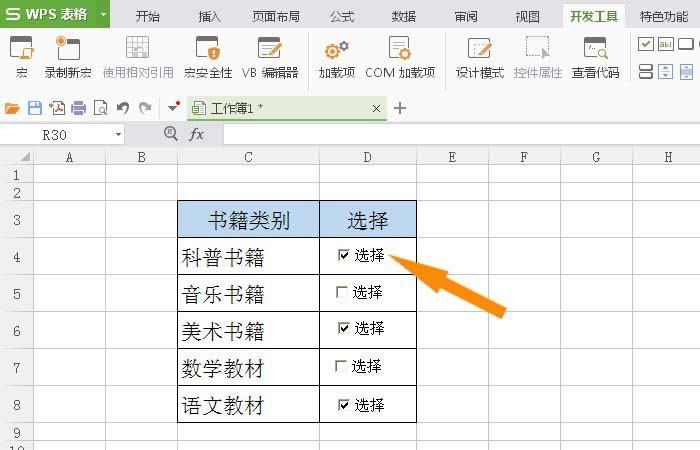The image size is (700, 450).
Task: Insert checkbox control from ribbon
Action: tap(646, 44)
